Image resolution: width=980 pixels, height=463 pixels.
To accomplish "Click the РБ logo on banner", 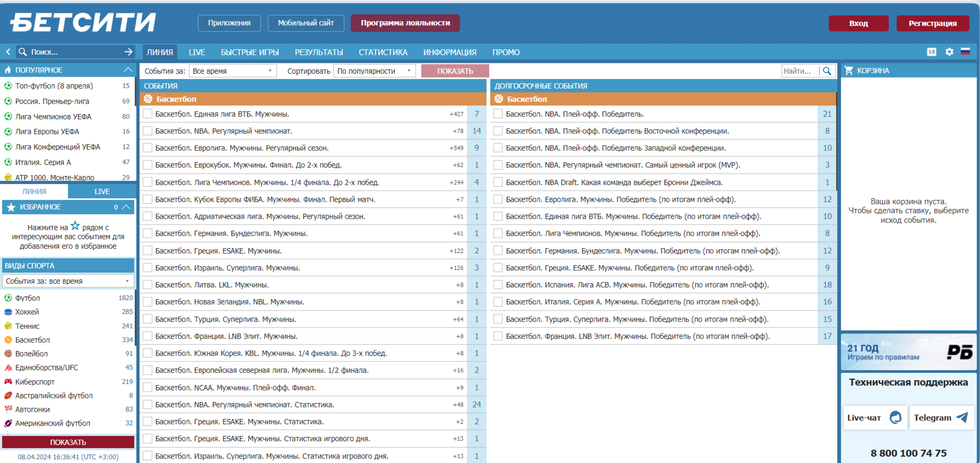I will pos(960,352).
